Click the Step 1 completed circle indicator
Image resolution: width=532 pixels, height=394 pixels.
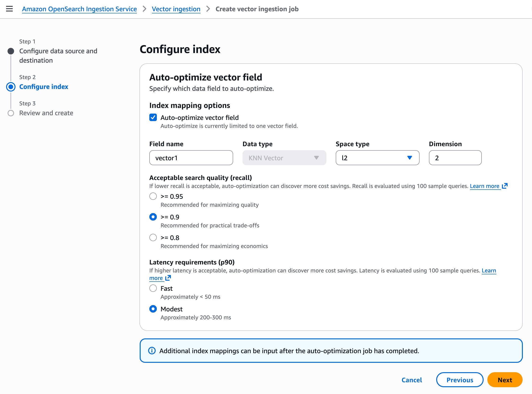click(x=11, y=51)
